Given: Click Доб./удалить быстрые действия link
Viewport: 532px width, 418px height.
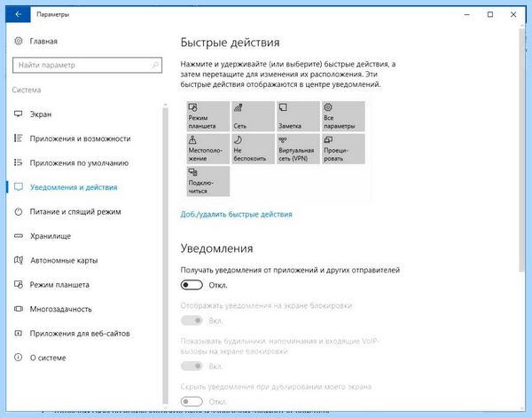Looking at the screenshot, I should (x=236, y=214).
